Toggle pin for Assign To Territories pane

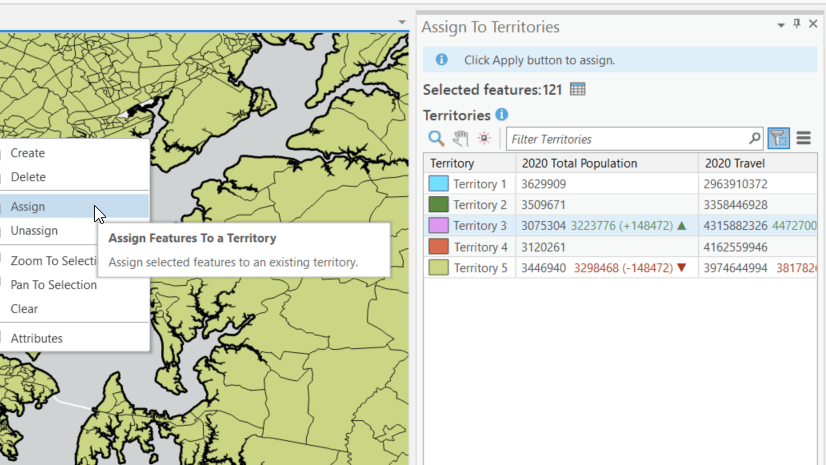pos(796,24)
